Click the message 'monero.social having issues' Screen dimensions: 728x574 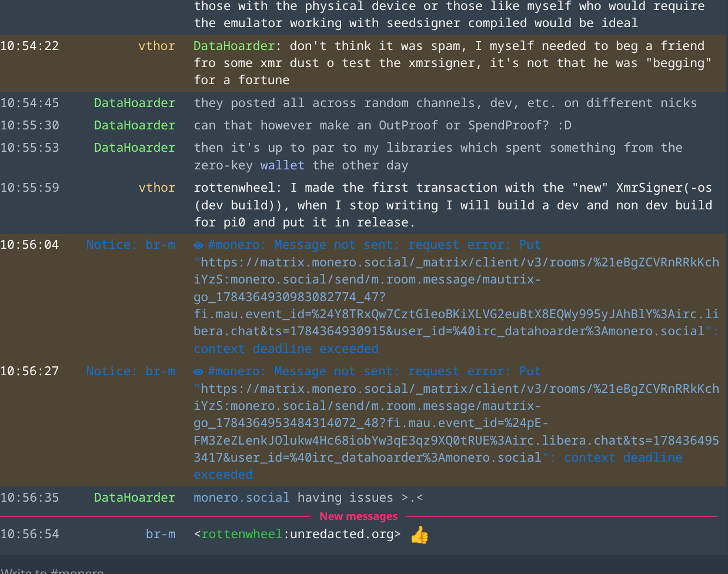(308, 498)
